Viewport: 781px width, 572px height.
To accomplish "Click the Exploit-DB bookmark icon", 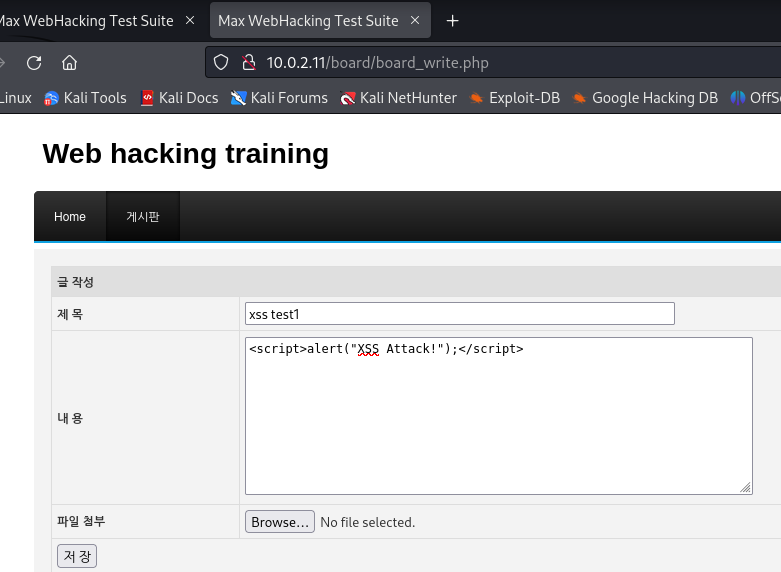I will (x=476, y=98).
